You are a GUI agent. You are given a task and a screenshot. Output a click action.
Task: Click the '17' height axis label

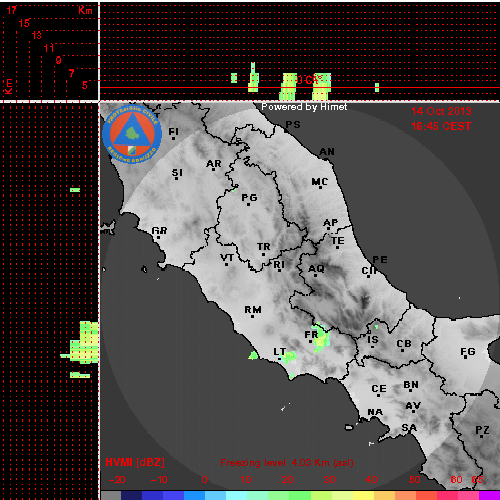click(x=11, y=10)
